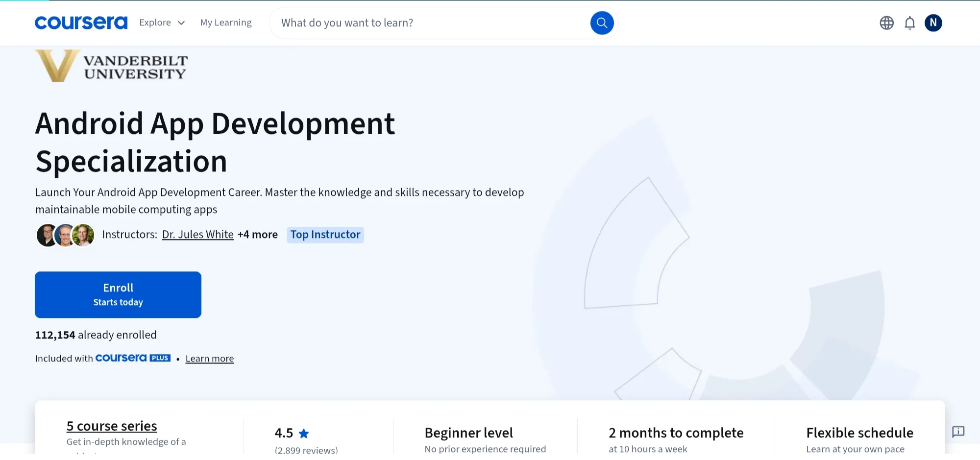
Task: Click the 'Beginner level' heading
Action: (469, 433)
